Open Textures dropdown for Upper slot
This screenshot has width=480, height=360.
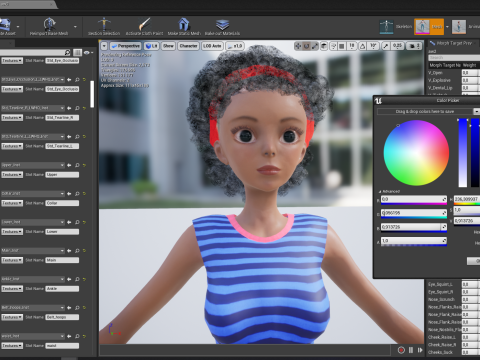click(12, 175)
